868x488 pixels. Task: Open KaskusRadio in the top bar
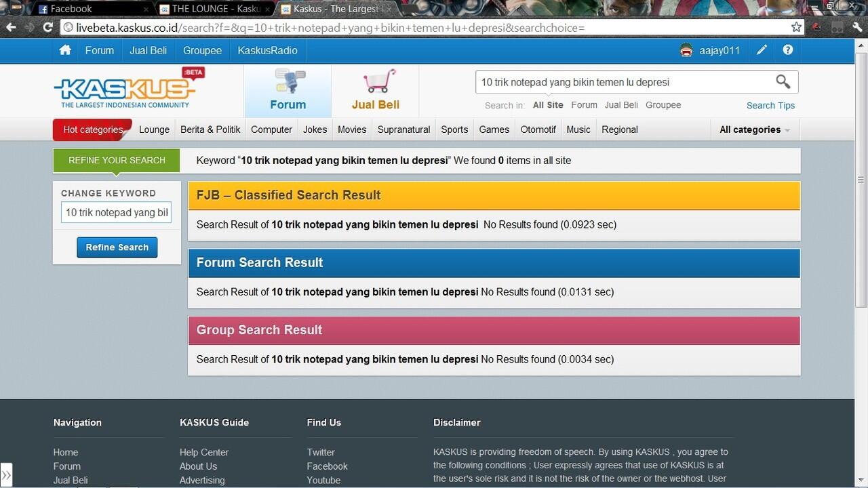(x=267, y=50)
